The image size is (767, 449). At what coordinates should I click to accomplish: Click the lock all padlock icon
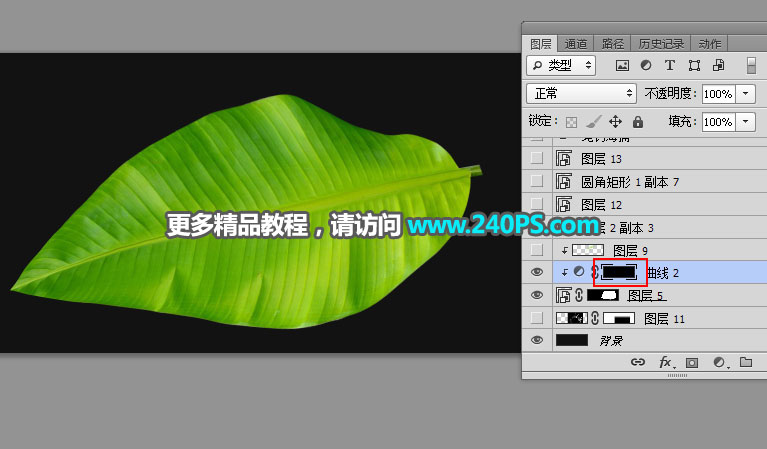pos(637,121)
